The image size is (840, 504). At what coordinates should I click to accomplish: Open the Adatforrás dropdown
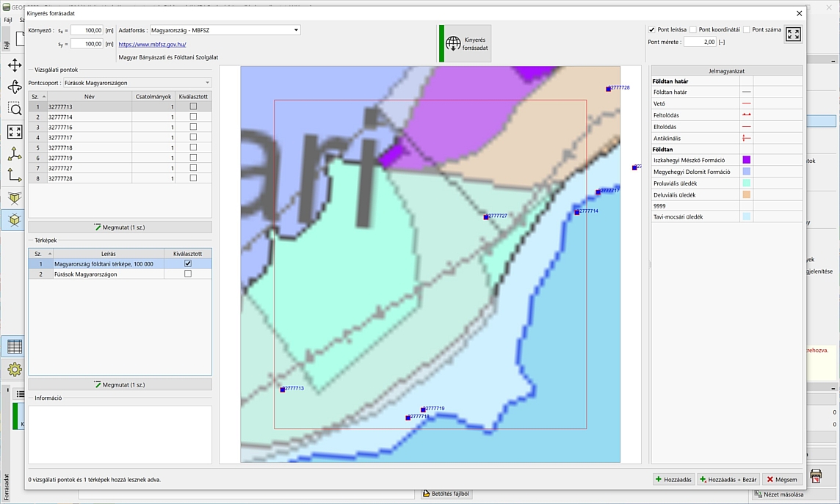225,30
